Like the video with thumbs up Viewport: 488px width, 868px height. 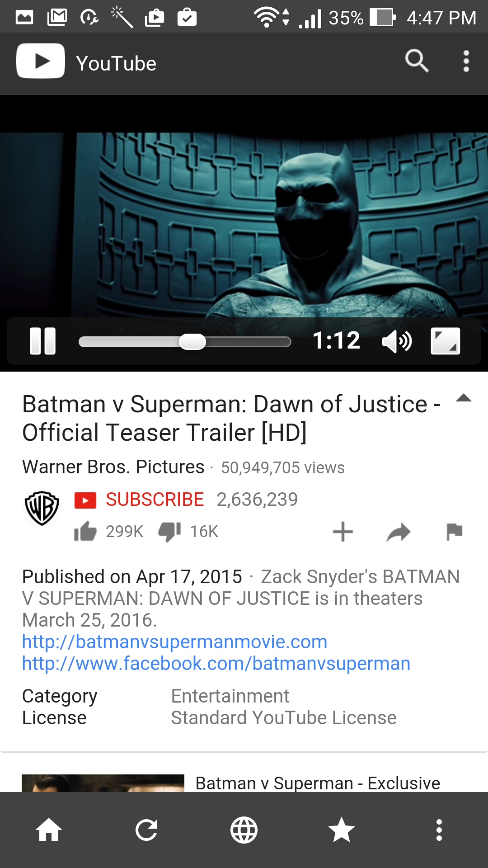[x=85, y=531]
